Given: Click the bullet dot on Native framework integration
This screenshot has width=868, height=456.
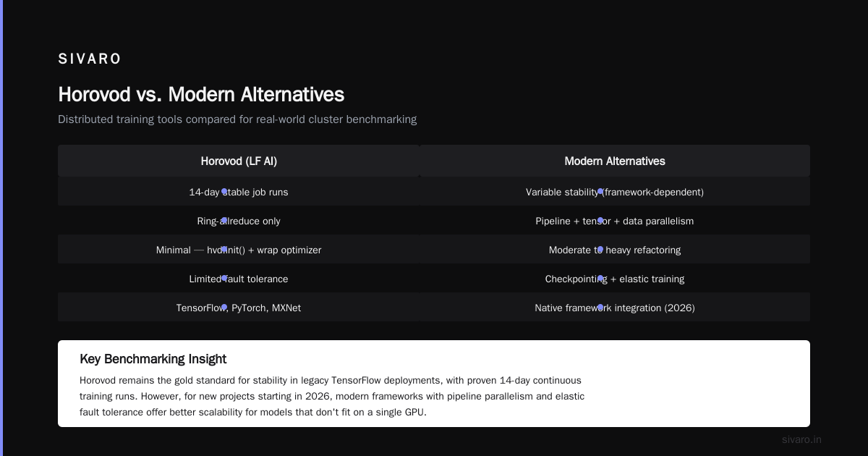Looking at the screenshot, I should 600,308.
